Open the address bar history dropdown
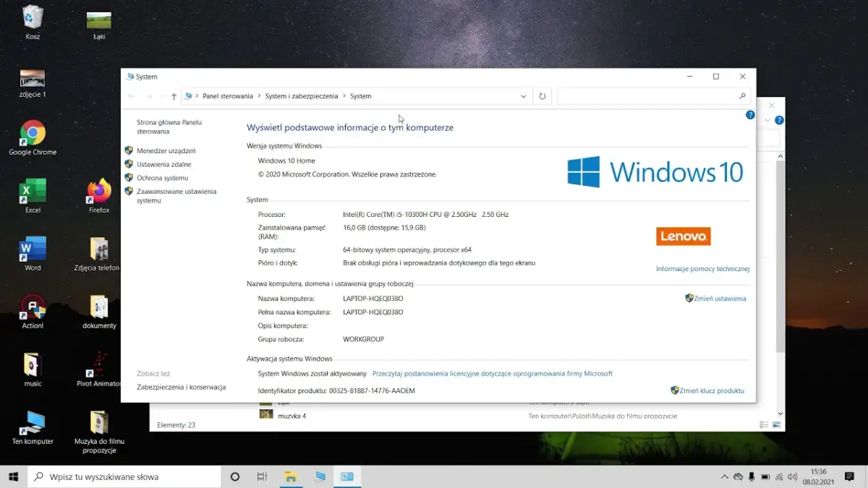This screenshot has height=488, width=868. (523, 95)
